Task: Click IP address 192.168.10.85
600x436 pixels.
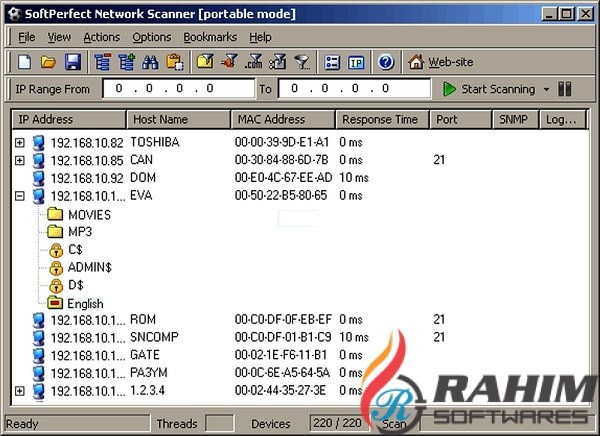Action: [x=87, y=160]
